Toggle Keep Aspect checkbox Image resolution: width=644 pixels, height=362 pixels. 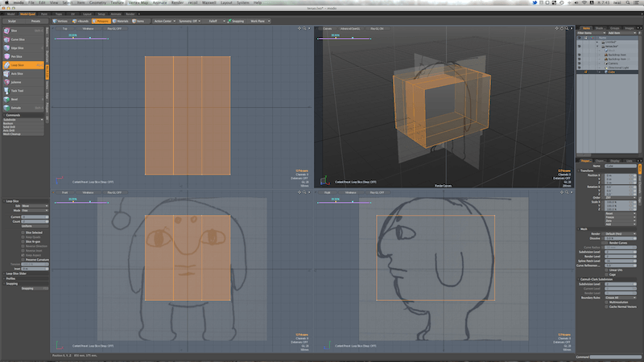(x=23, y=255)
